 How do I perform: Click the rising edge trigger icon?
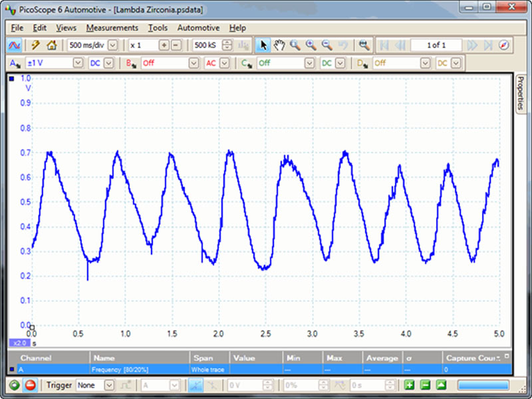(x=196, y=385)
